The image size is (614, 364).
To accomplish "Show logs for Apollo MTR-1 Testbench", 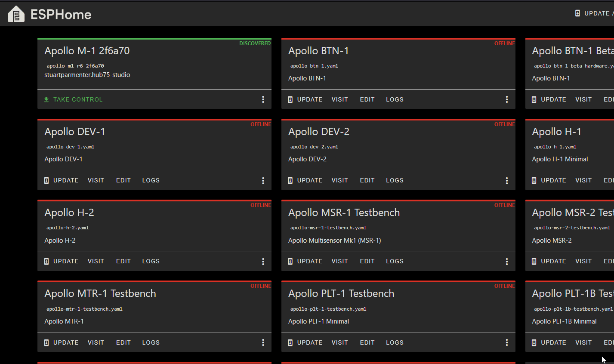I will pos(151,342).
